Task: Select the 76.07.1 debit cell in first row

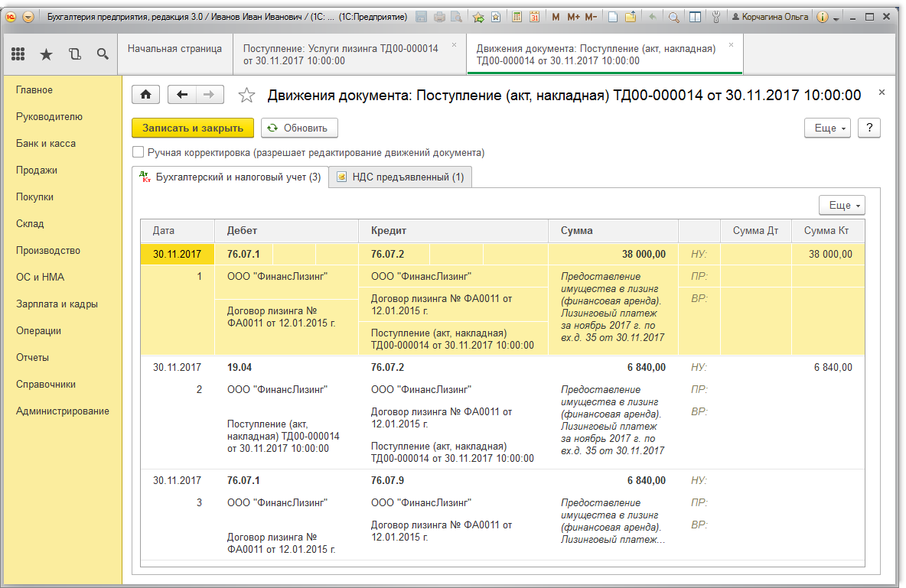Action: [x=244, y=254]
